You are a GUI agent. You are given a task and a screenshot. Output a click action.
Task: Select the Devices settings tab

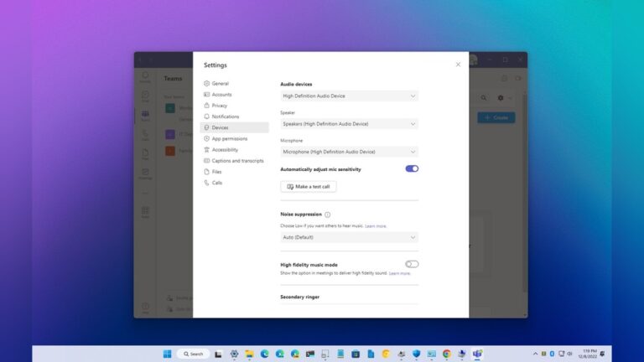coord(234,127)
